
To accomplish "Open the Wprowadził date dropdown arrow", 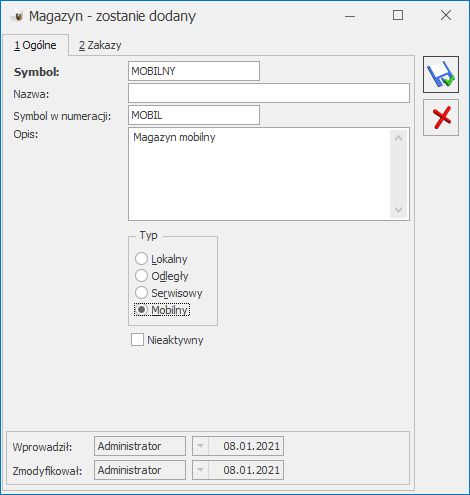I will (200, 446).
